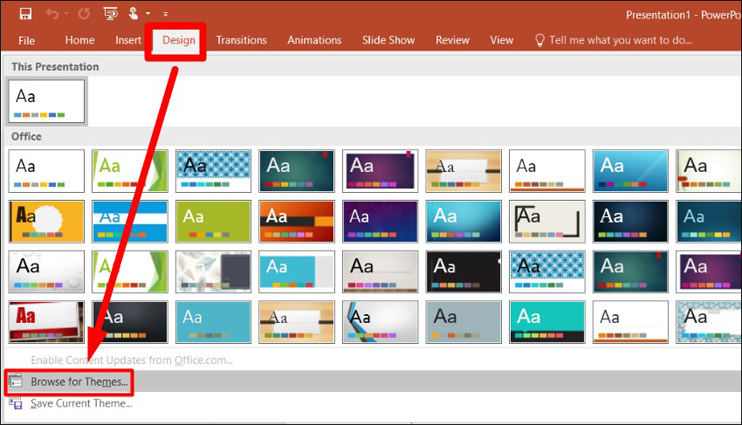Viewport: 742px width, 425px height.
Task: Apply the Feathered theme with gray box
Action: pos(213,272)
